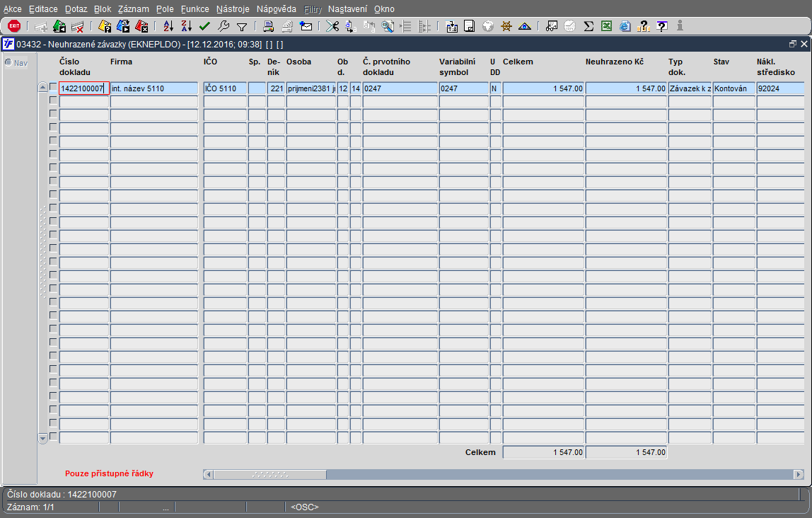The width and height of the screenshot is (812, 518).
Task: Click the eye pyramid view icon
Action: [x=525, y=26]
